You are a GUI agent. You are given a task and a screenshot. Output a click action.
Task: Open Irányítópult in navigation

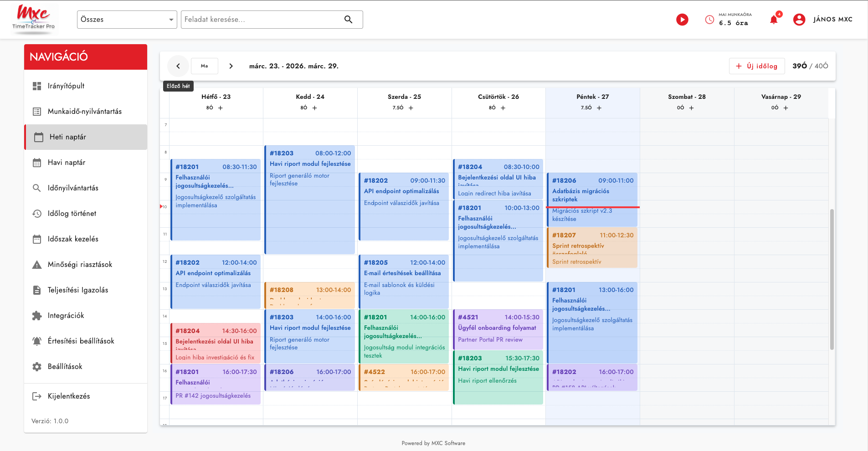pos(66,86)
